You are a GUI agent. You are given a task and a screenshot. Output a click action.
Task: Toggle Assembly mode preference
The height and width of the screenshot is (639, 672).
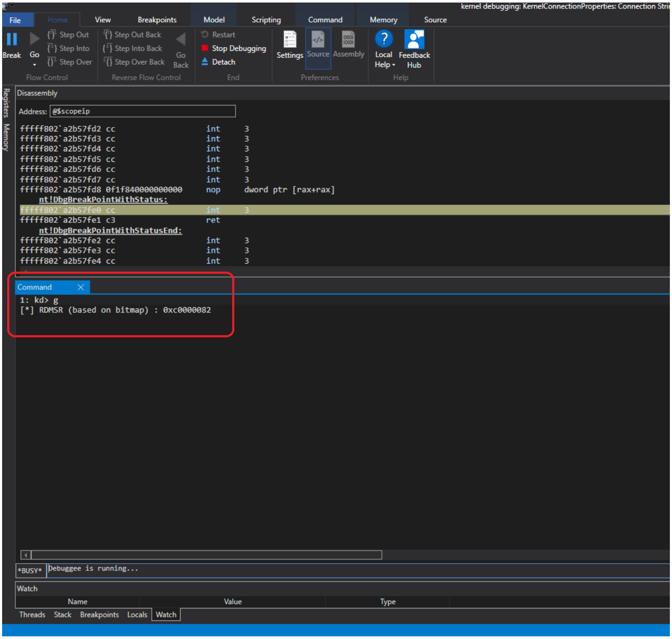tap(349, 44)
